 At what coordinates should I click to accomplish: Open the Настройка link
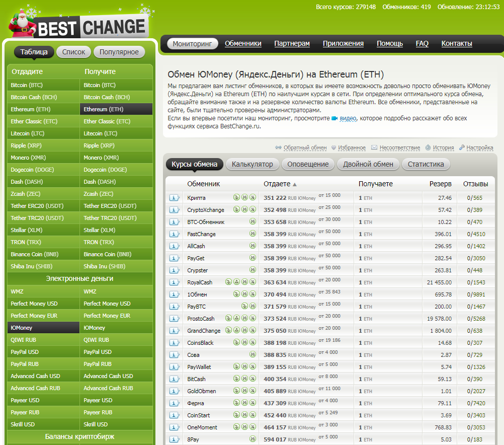click(479, 147)
